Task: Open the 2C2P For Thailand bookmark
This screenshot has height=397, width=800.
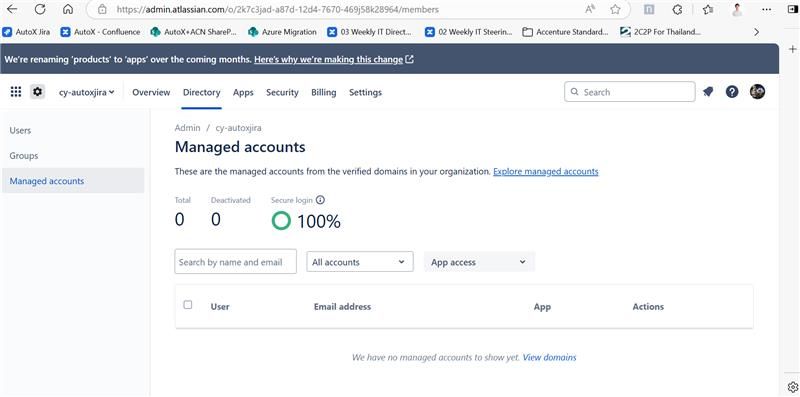Action: click(660, 32)
